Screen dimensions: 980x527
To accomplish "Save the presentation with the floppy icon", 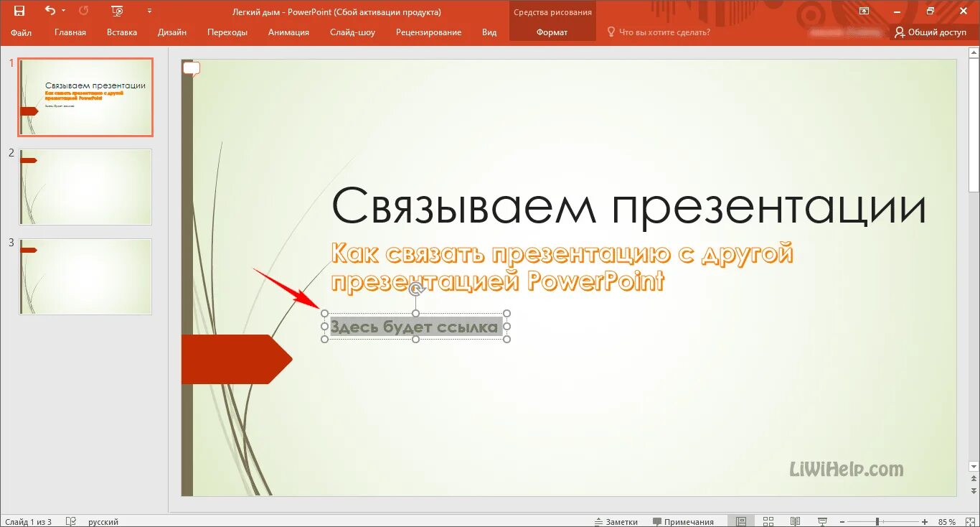I will 19,11.
